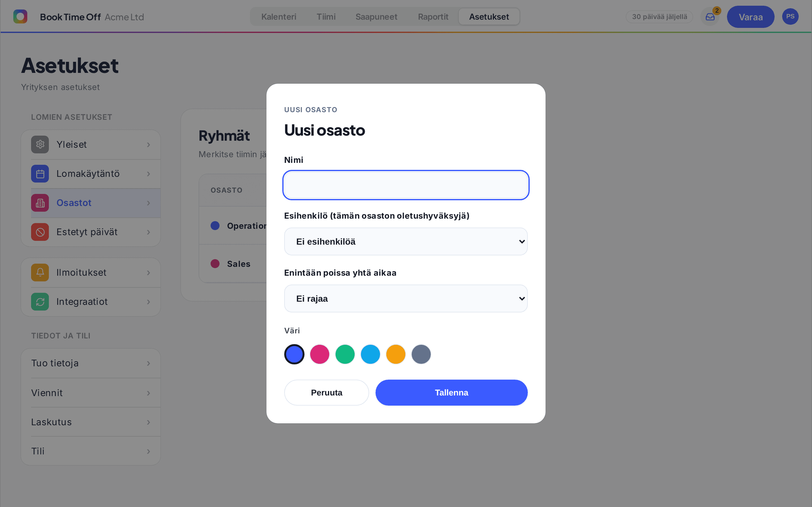Pick the orange color swatch
812x507 pixels.
coord(396,354)
